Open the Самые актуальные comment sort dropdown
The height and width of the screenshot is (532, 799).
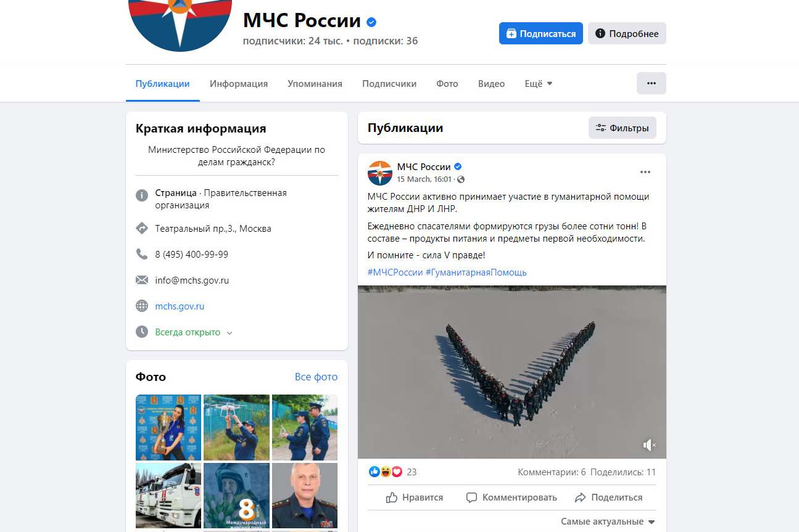point(608,522)
